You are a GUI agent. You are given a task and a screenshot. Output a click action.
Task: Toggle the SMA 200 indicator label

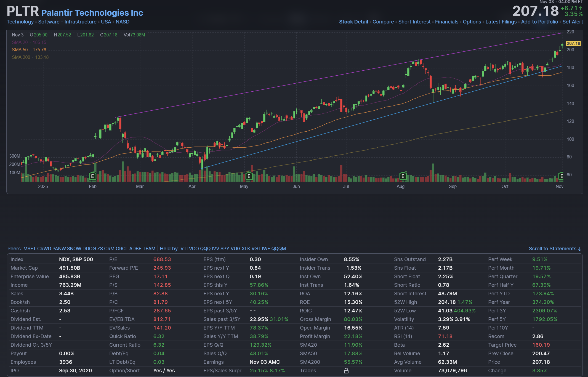[x=21, y=57]
